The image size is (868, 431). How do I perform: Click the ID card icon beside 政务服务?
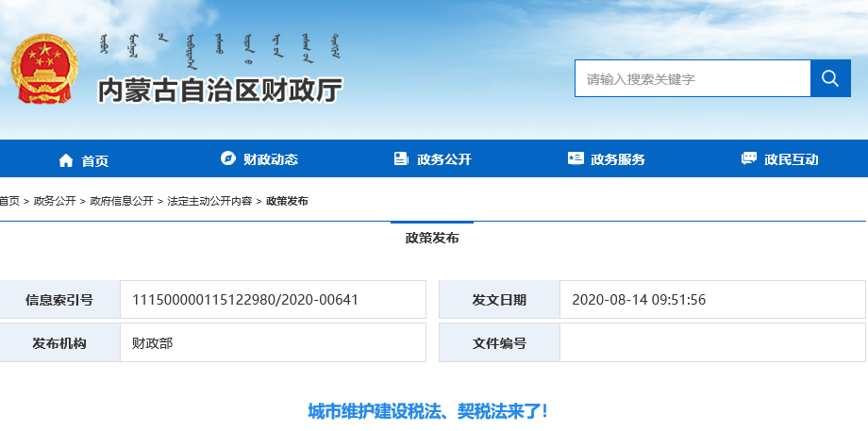(x=576, y=158)
